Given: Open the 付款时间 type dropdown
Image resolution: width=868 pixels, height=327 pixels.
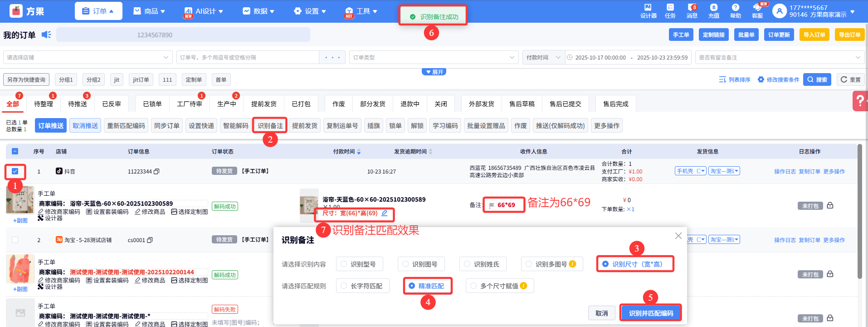Looking at the screenshot, I should point(544,57).
